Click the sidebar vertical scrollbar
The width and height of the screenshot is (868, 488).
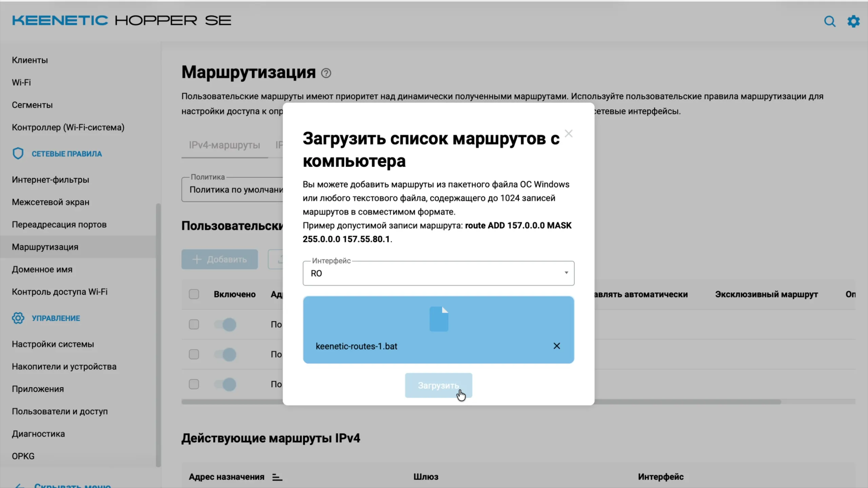[x=158, y=335]
